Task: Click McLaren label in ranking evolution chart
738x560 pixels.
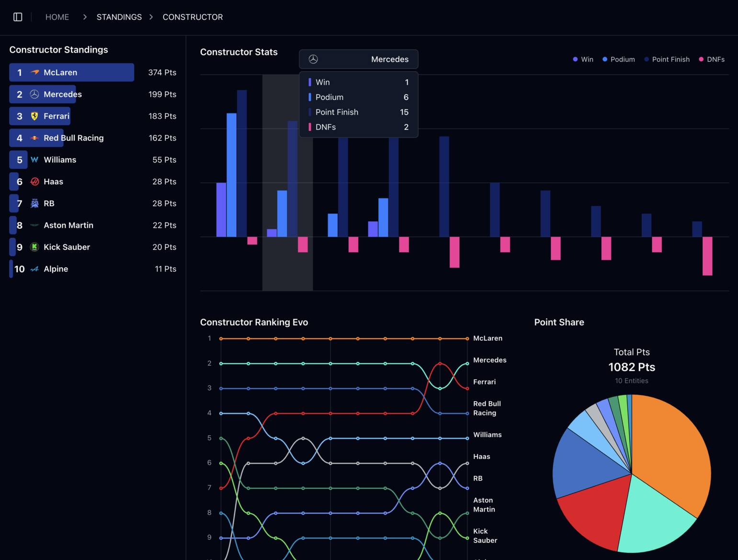Action: click(488, 338)
